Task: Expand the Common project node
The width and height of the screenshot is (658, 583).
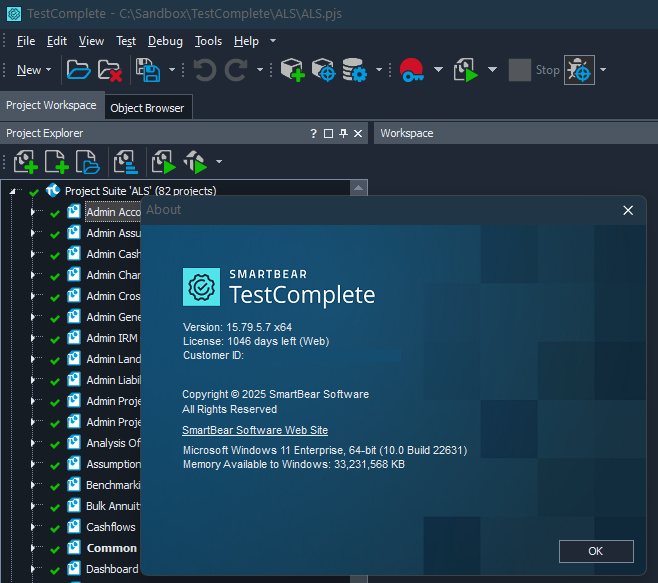Action: tap(32, 548)
